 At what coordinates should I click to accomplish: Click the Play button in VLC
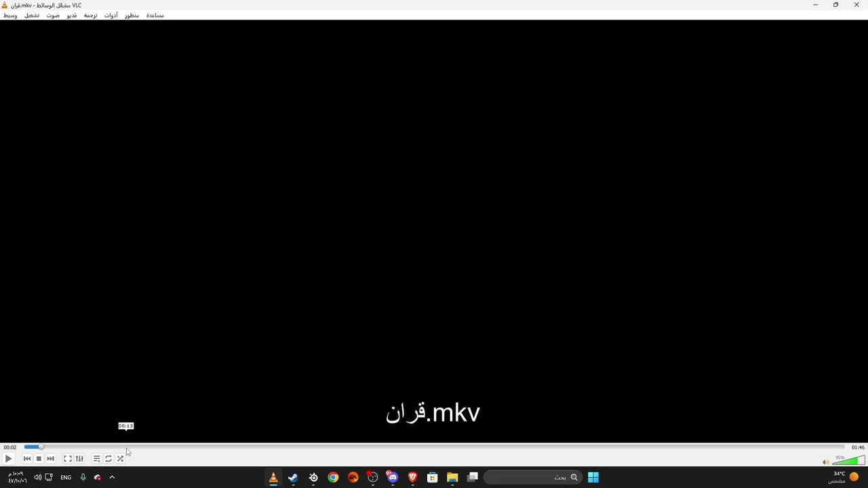point(8,459)
